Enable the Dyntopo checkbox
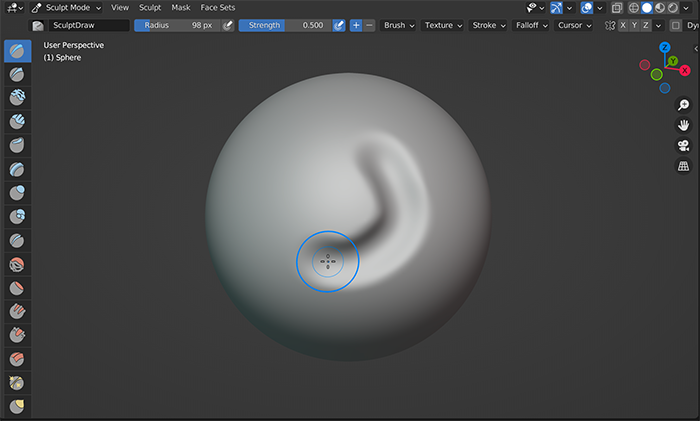 tap(676, 25)
